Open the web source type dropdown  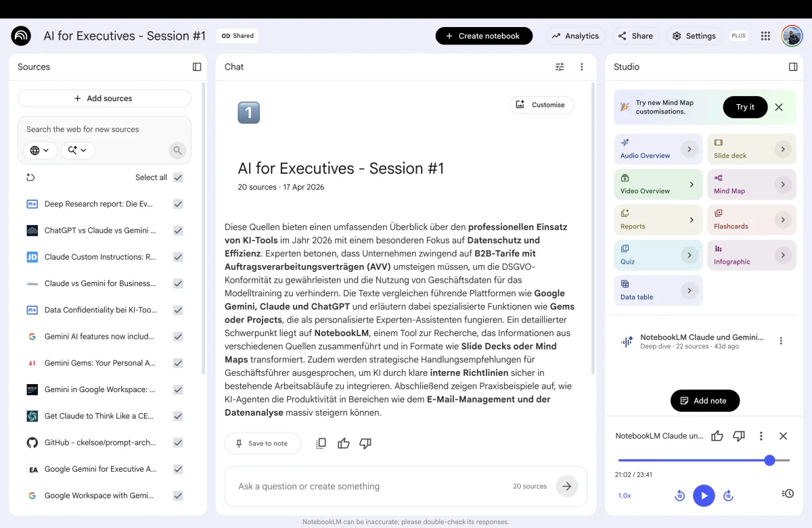click(x=40, y=150)
